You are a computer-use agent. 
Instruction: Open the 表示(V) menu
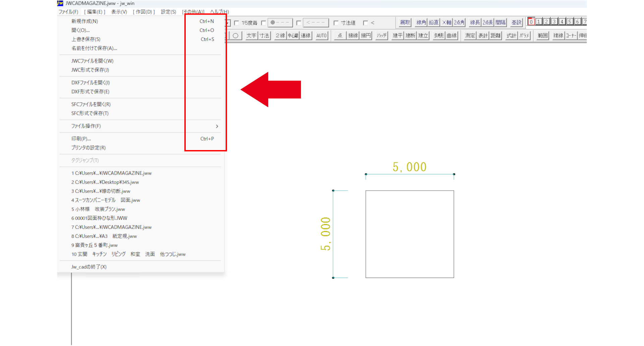click(x=119, y=12)
